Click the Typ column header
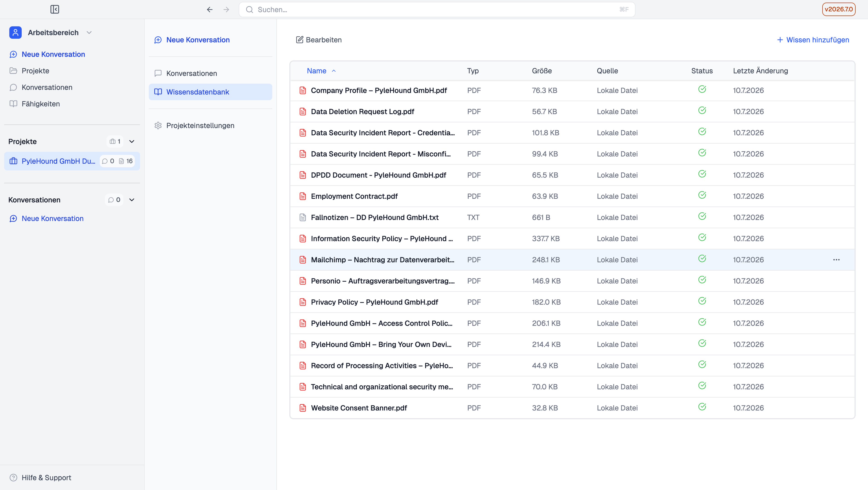The width and height of the screenshot is (868, 490). [473, 71]
